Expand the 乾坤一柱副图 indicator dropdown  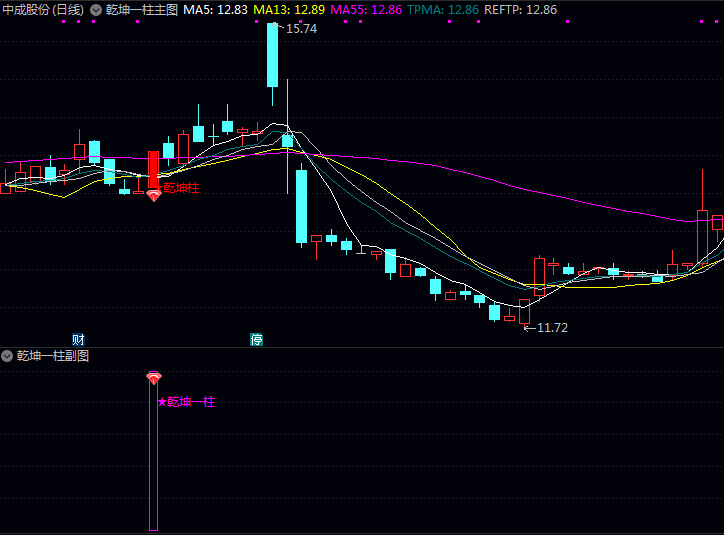6,356
